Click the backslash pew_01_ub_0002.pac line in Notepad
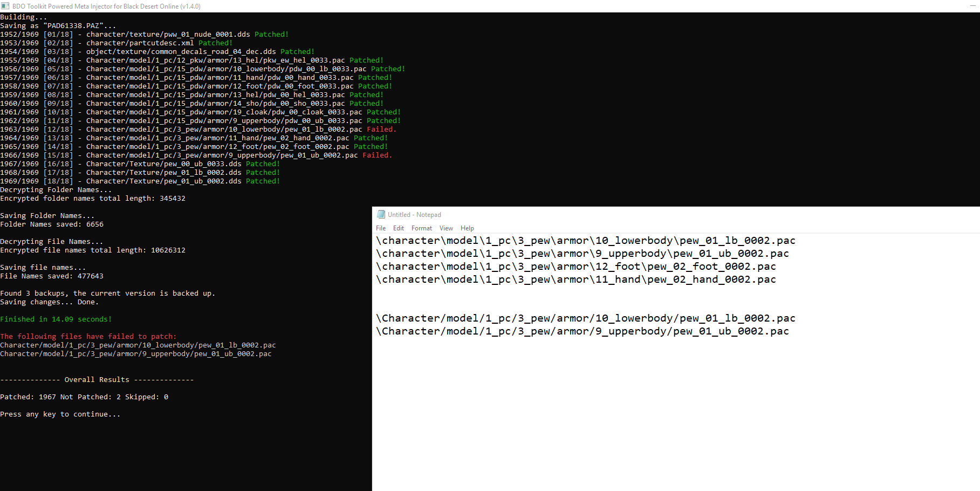 tap(582, 254)
